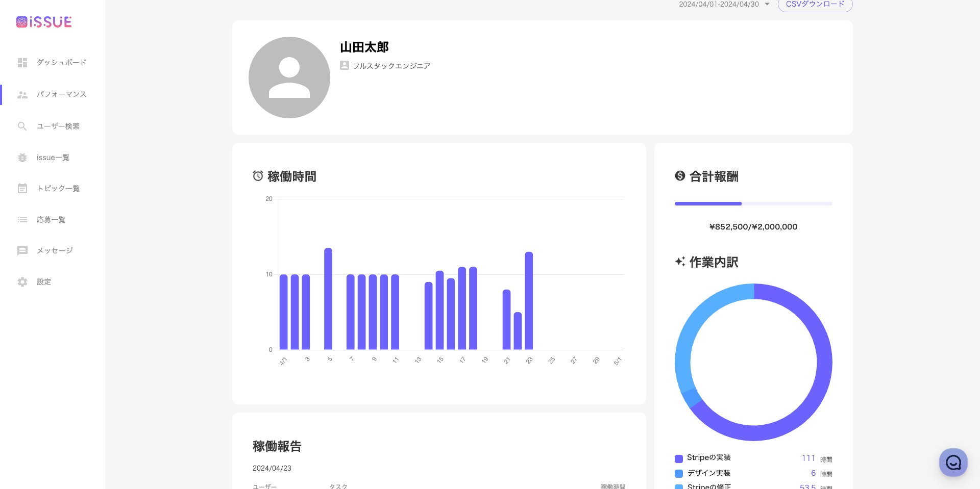Select トピック一覧 in the sidebar
The width and height of the screenshot is (980, 489).
pos(58,188)
